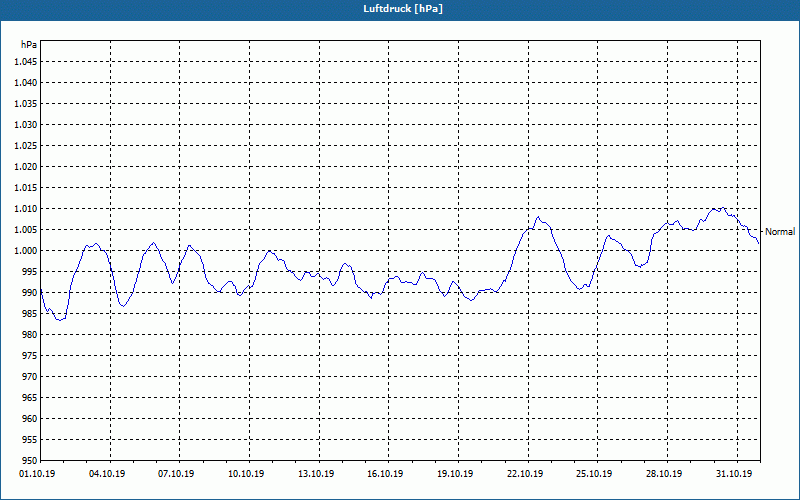Click the 13.10.19 date label
The image size is (800, 500).
[316, 473]
